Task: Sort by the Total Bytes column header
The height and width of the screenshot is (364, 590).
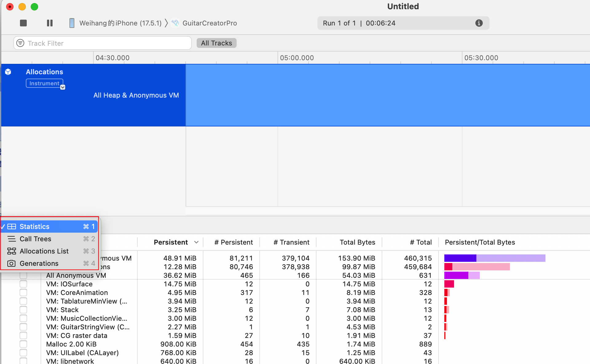Action: (x=357, y=242)
